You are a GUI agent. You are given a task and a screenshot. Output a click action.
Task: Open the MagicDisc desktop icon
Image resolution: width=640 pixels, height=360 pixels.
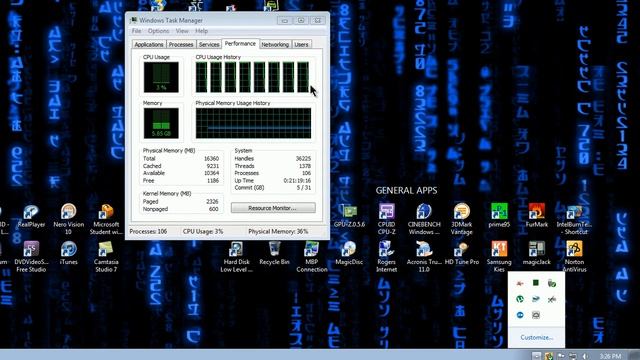pos(349,253)
